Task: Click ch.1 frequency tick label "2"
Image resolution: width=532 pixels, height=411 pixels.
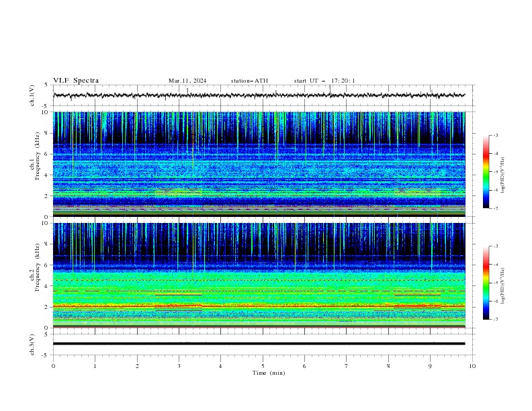Action: tap(47, 195)
